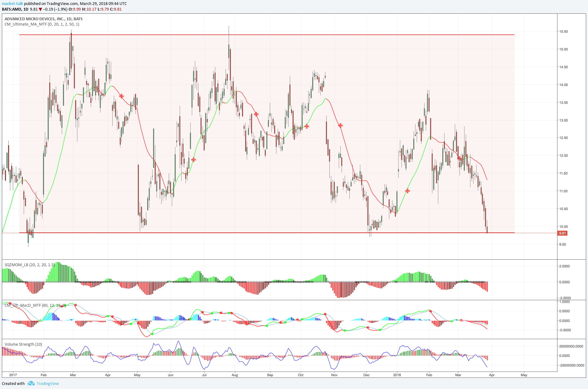588x389 pixels.
Task: Click the L:9.79 low value in header
Action: point(103,9)
